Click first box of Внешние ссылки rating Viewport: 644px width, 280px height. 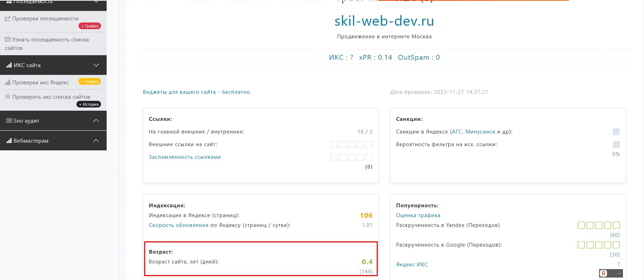pos(334,144)
